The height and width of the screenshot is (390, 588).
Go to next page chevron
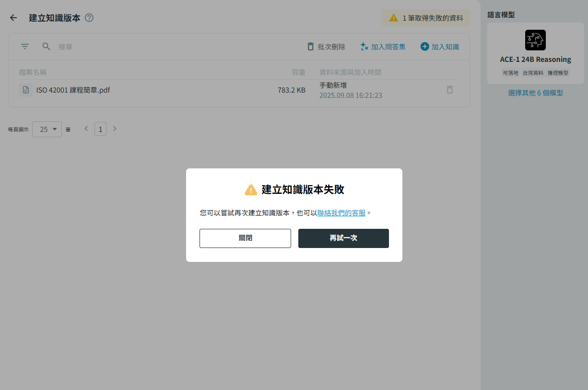[x=115, y=129]
